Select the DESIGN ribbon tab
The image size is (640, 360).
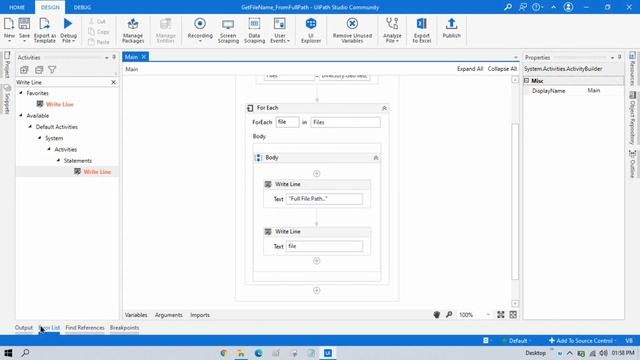point(50,7)
